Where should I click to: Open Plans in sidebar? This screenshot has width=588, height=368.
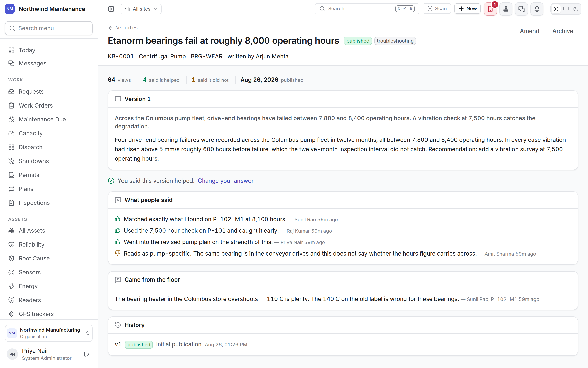point(49,189)
